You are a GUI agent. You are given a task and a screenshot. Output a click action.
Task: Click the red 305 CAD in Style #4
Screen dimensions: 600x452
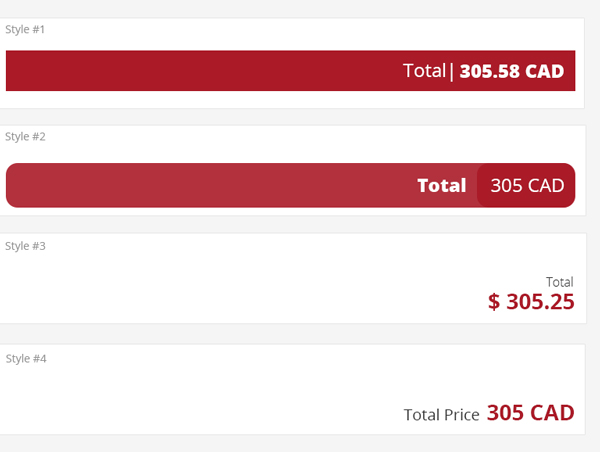[x=530, y=413]
